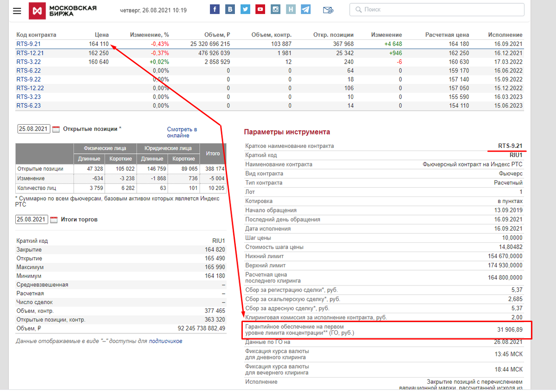Select the Гарантийное обеспечение value 31 906,89

510,329
